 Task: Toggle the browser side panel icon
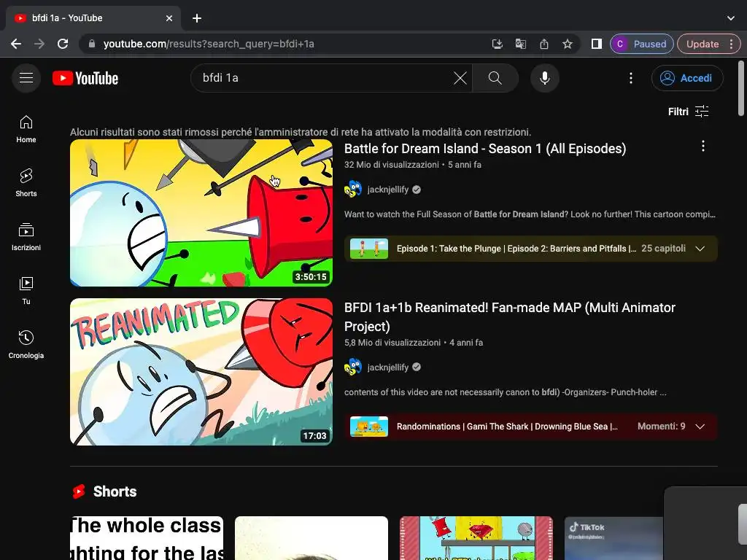(596, 44)
